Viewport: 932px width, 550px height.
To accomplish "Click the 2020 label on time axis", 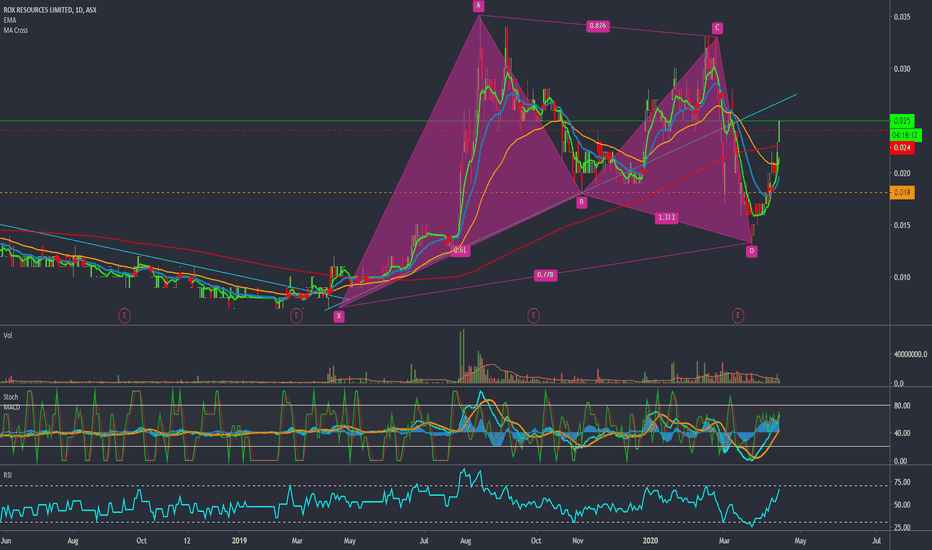I will pos(650,540).
